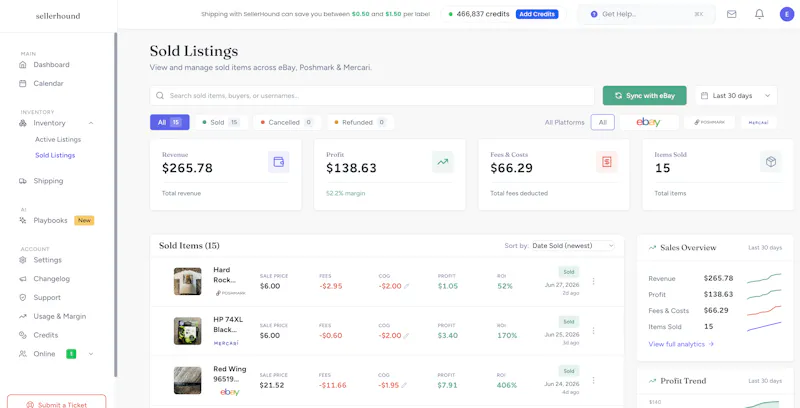
Task: Open Active Listings page
Action: tap(58, 139)
